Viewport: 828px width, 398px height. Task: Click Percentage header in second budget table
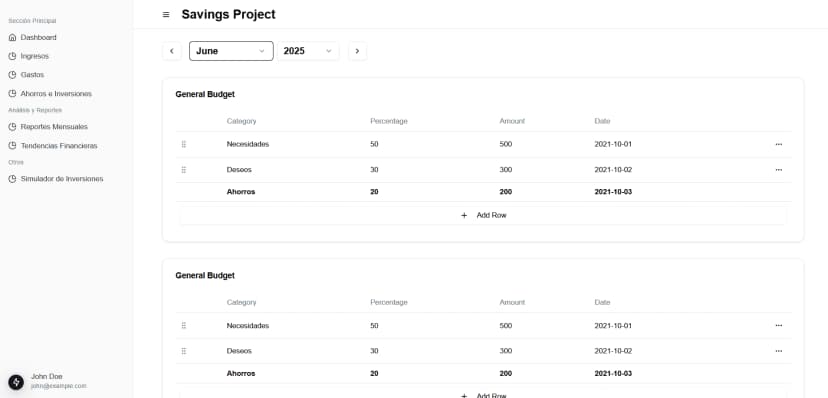(389, 302)
